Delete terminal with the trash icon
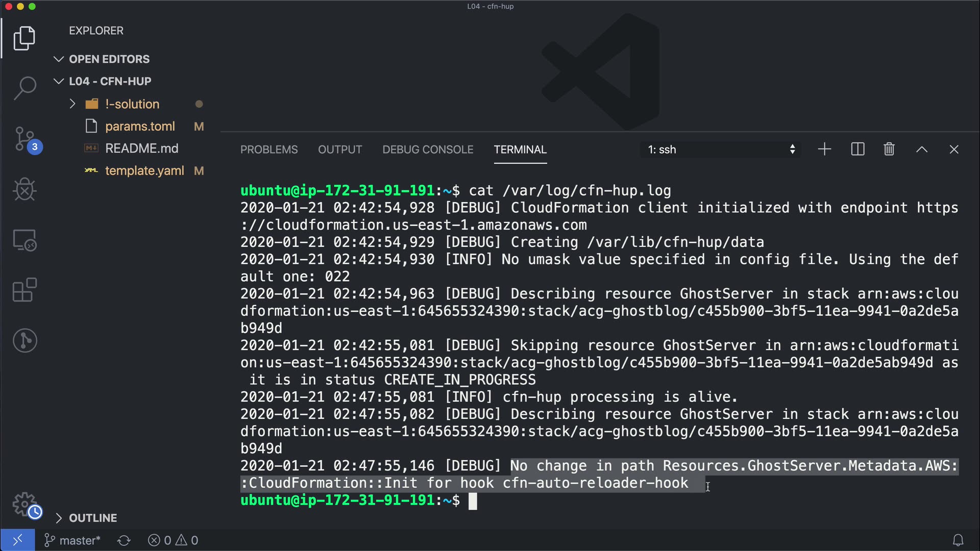This screenshot has height=551, width=980. coord(889,149)
